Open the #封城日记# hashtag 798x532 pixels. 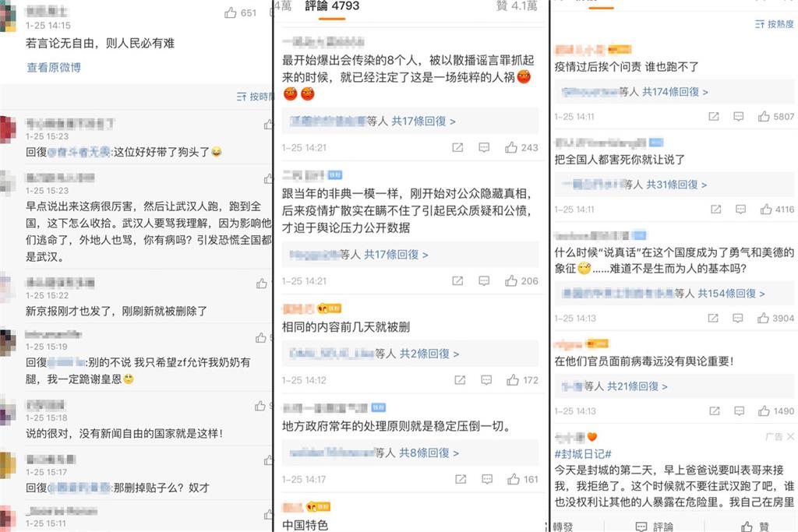click(x=583, y=453)
